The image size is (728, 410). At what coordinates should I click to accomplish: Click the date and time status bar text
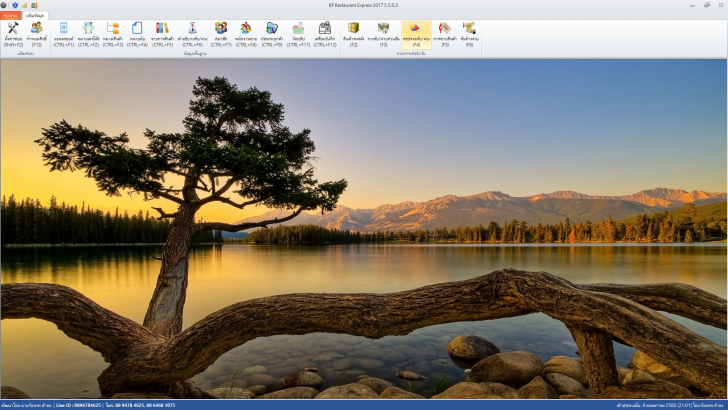tap(671, 405)
